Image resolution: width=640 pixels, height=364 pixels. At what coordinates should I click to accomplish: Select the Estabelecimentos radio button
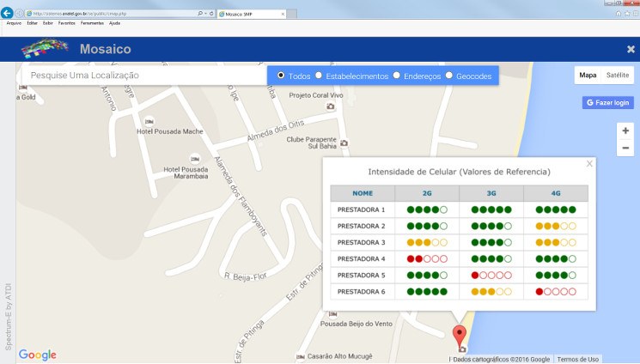tap(319, 75)
